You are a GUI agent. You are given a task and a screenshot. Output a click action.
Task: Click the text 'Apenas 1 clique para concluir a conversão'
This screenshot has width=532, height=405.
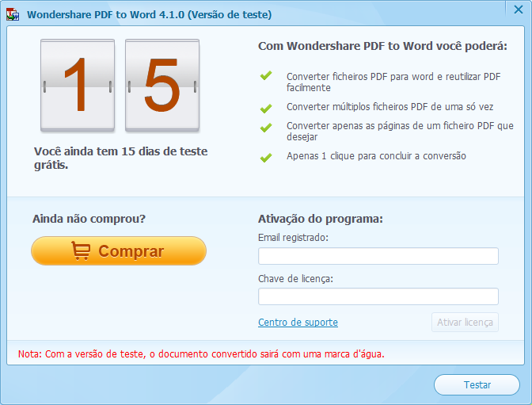point(376,156)
